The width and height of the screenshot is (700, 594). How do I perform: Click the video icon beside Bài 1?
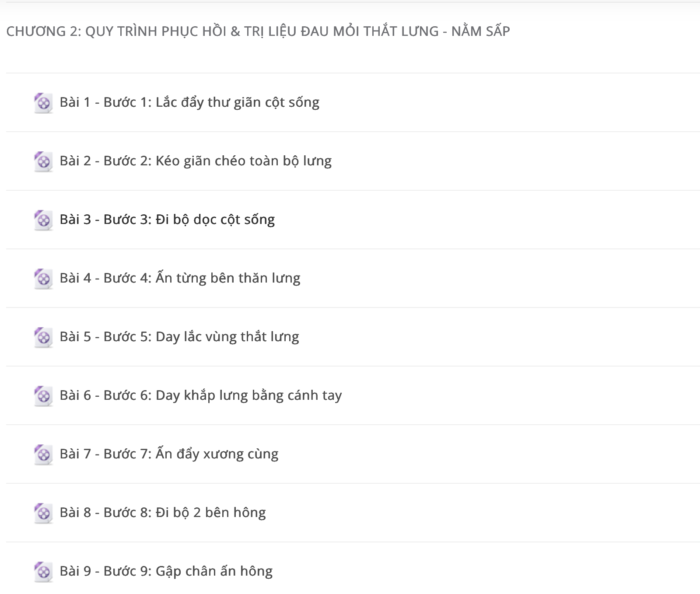(43, 103)
